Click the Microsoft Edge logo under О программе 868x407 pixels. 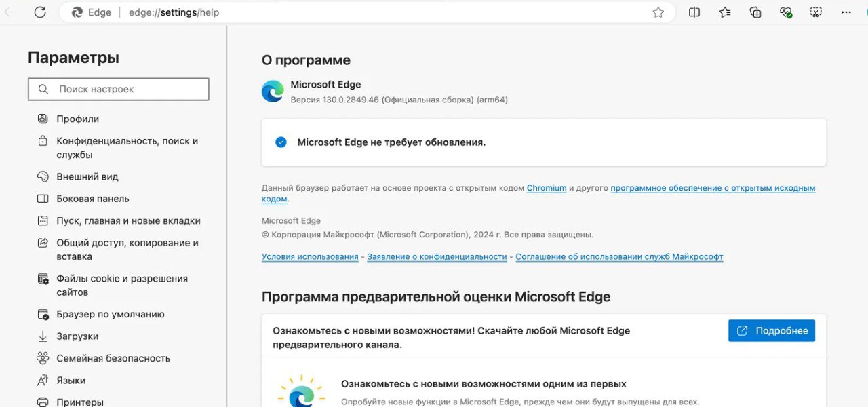(273, 92)
